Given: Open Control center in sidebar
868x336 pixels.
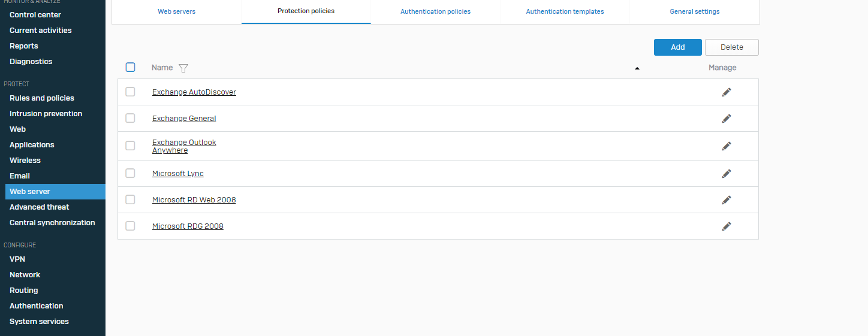Looking at the screenshot, I should pos(35,14).
